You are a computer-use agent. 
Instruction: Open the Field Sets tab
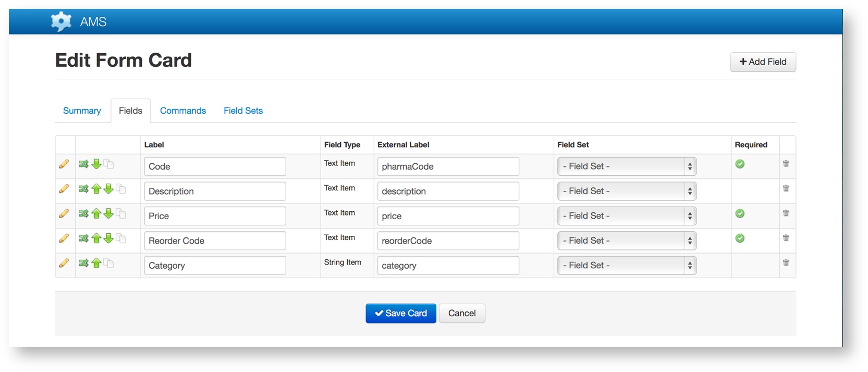[243, 111]
